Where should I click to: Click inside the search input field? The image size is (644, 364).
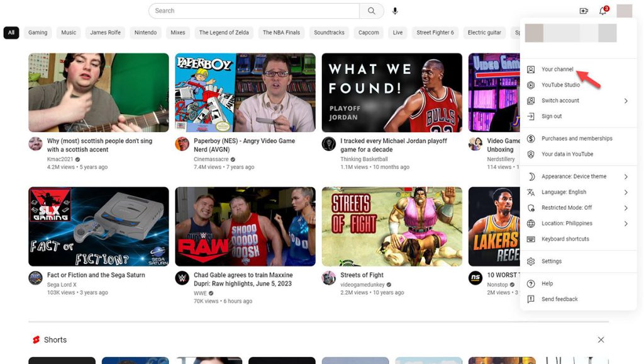coord(252,10)
